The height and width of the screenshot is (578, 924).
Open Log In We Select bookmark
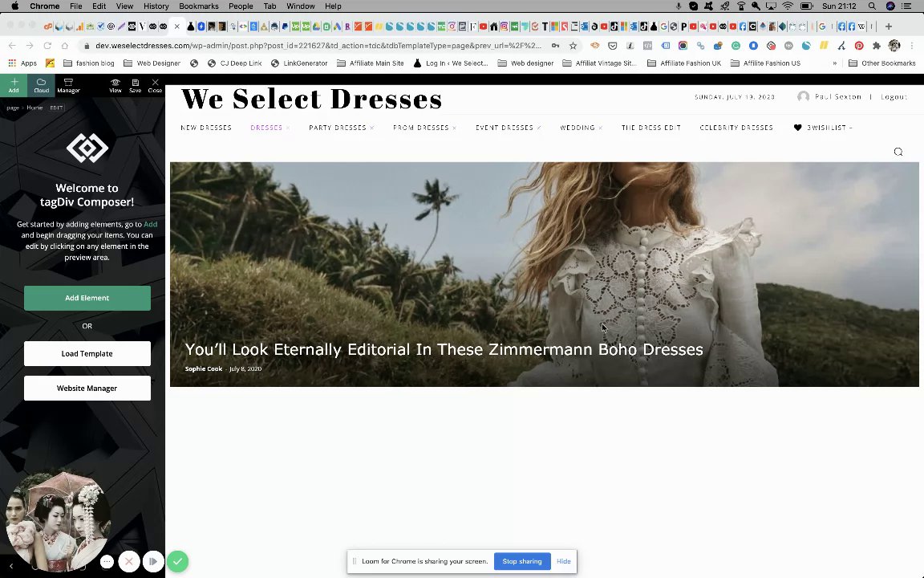[451, 63]
